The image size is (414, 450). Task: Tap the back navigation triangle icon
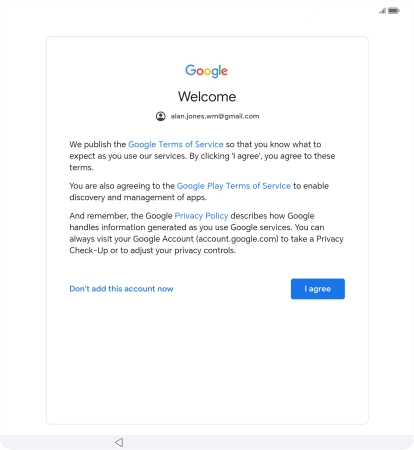pos(119,442)
